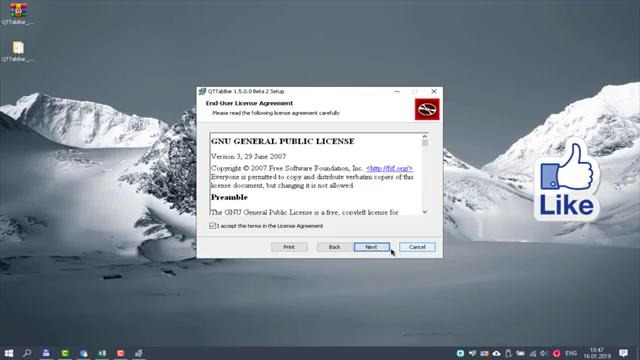Click the setup window title bar icon
640x360 pixels.
202,91
